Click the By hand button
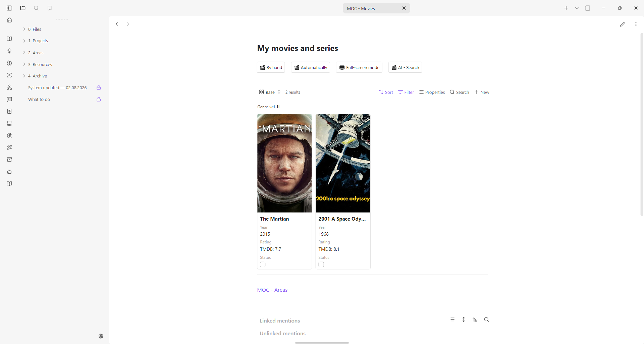Viewport: 644px width, 344px height. (271, 67)
